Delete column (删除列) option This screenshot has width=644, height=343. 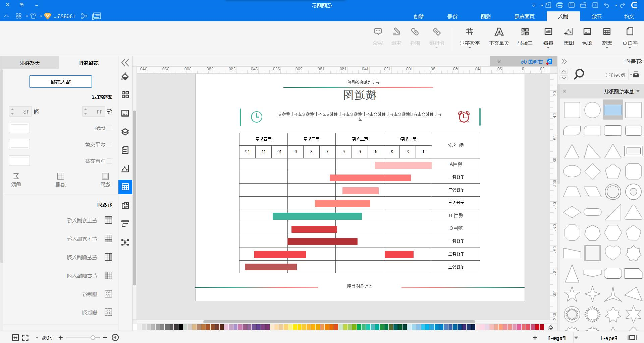[97, 313]
